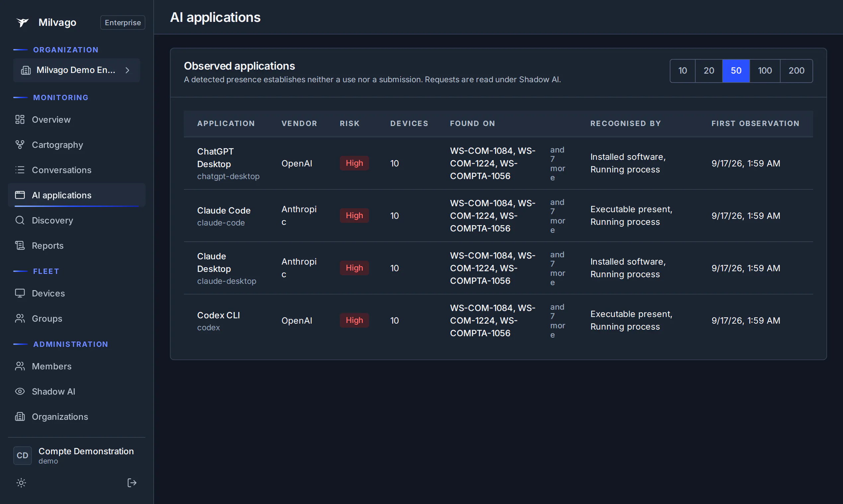The height and width of the screenshot is (504, 843).
Task: Click the Conversations list icon
Action: [20, 170]
